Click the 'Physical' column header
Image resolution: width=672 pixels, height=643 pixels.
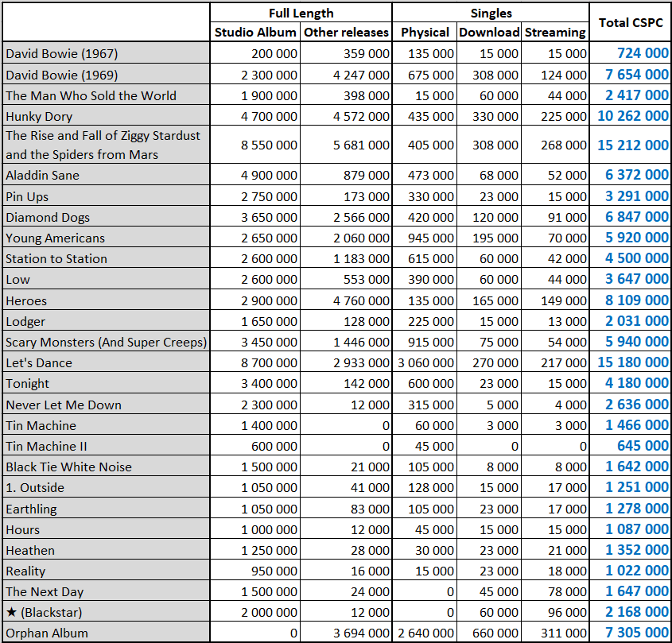click(425, 33)
